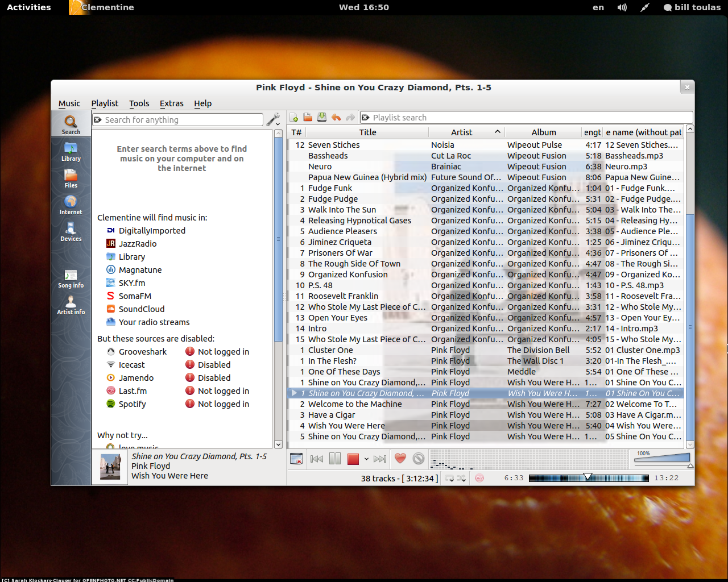This screenshot has height=582, width=728.
Task: Open the Help menu
Action: (x=202, y=103)
